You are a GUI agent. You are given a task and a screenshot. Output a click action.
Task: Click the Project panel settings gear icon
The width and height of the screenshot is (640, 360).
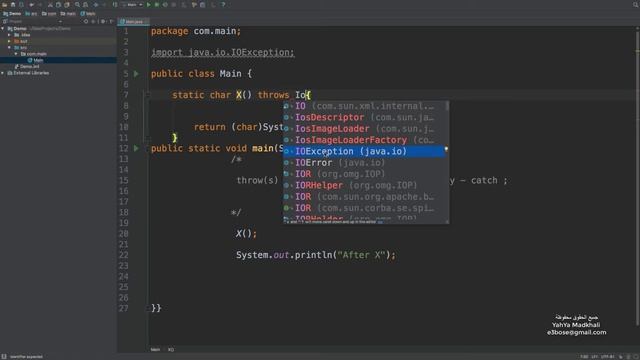point(103,21)
